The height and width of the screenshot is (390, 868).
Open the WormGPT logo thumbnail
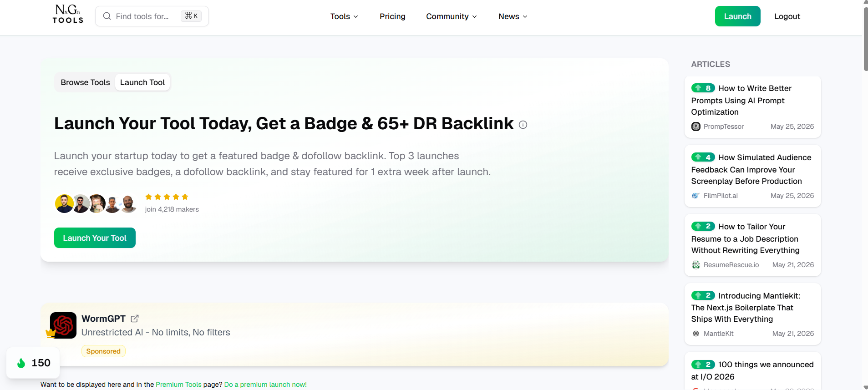(x=63, y=325)
